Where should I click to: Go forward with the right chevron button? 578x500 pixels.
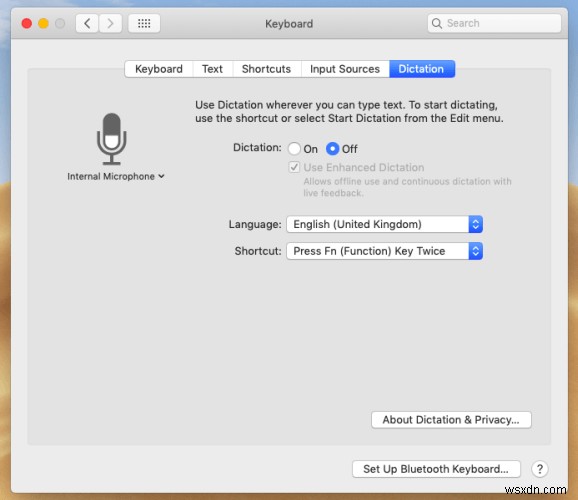[110, 24]
